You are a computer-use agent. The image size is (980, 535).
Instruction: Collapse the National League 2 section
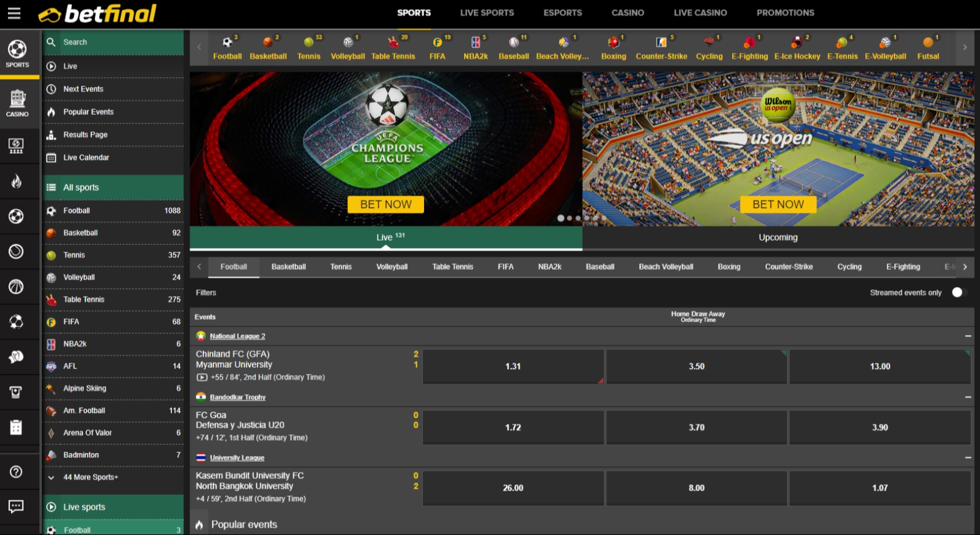(968, 336)
